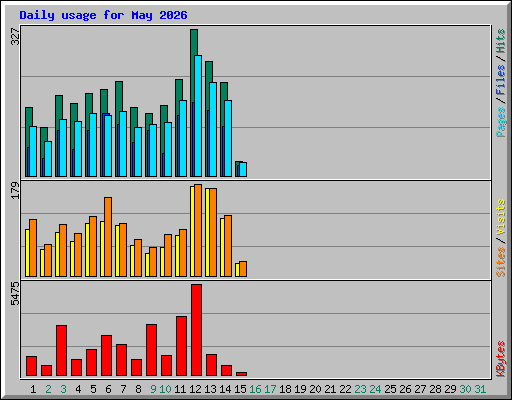Click the red KBytes bar for day 1
Viewport: 512px width, 400px height.
[x=31, y=366]
